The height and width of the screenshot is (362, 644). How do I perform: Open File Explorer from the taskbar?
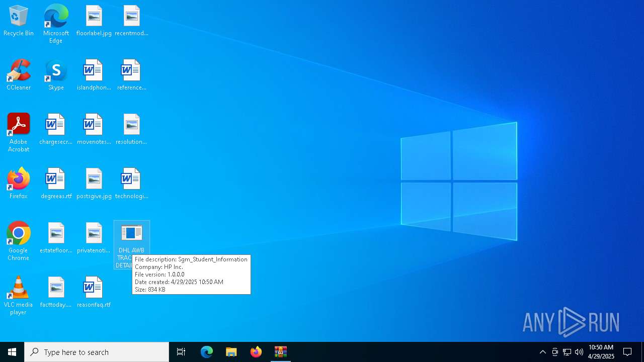click(x=231, y=352)
